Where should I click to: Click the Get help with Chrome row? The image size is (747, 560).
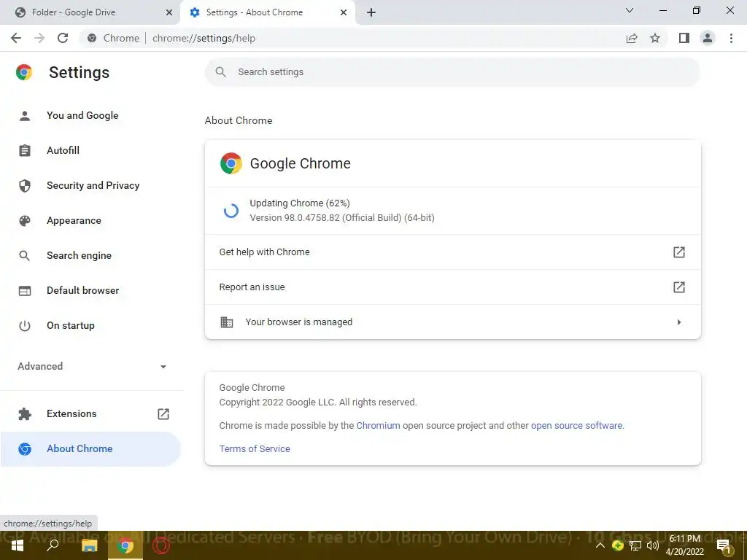[452, 252]
